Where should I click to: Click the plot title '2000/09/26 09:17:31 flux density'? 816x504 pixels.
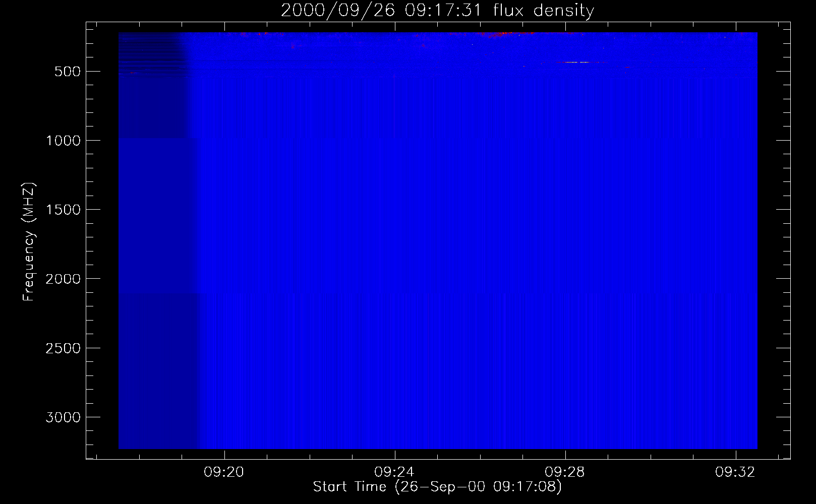[x=437, y=11]
